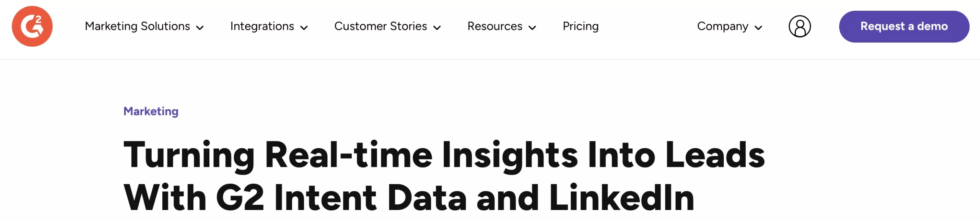
Task: Expand the Marketing Solutions chevron arrow
Action: (x=200, y=28)
